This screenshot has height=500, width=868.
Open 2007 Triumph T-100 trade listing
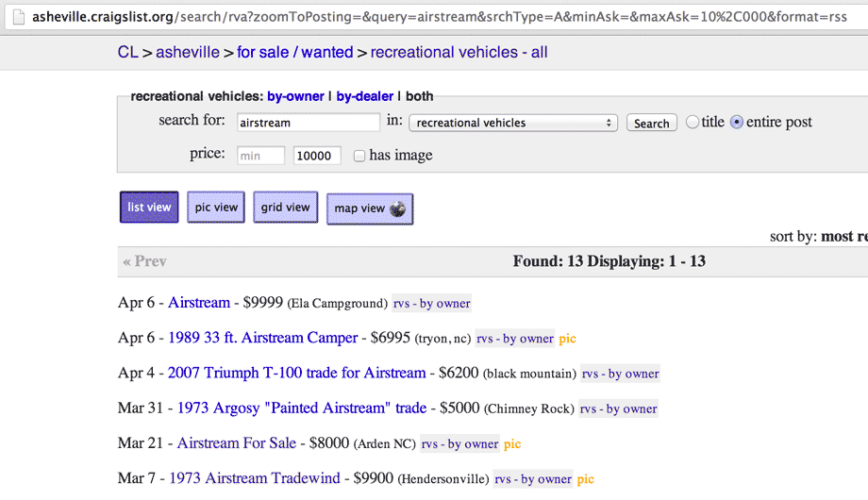point(296,373)
